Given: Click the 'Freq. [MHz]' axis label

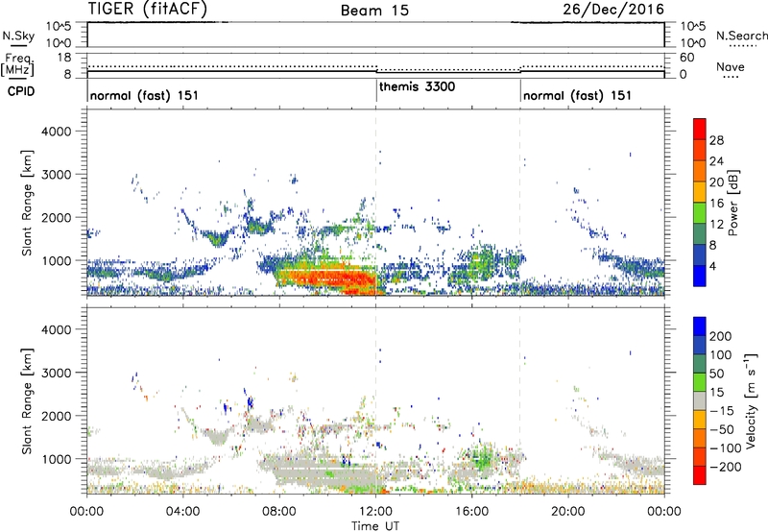Looking at the screenshot, I should point(18,64).
